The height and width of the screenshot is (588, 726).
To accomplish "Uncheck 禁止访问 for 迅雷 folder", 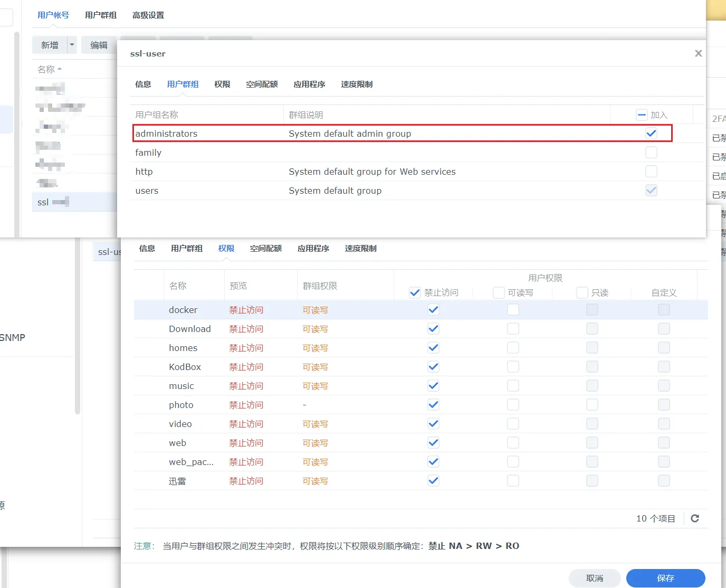I will pyautogui.click(x=433, y=481).
